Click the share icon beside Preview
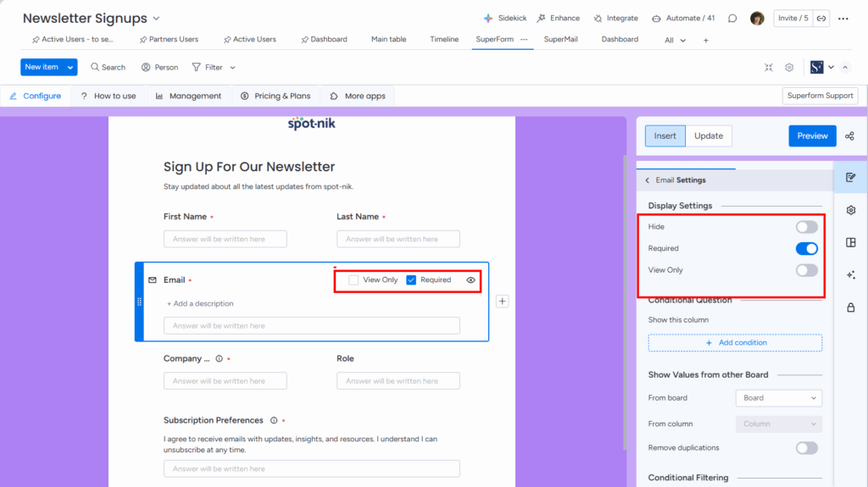The height and width of the screenshot is (487, 868). tap(849, 136)
